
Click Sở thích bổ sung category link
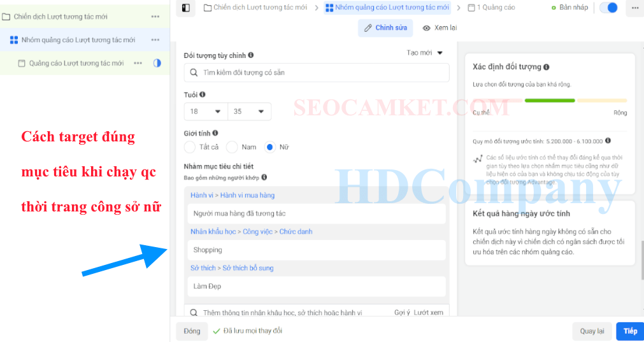[248, 268]
